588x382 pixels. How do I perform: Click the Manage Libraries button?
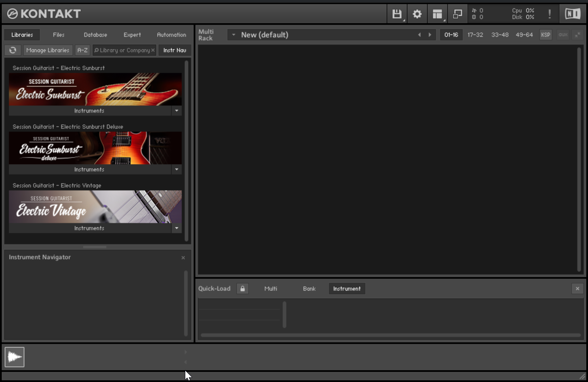48,50
